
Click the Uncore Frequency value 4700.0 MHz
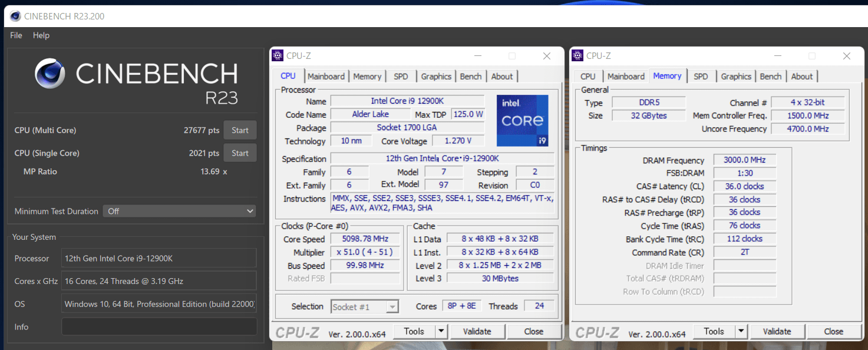point(808,128)
